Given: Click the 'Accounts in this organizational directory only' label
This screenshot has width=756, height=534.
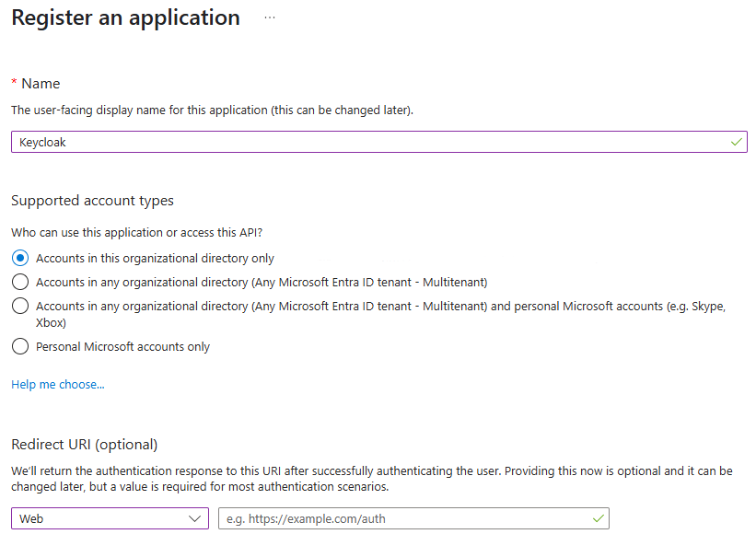Looking at the screenshot, I should tap(155, 259).
